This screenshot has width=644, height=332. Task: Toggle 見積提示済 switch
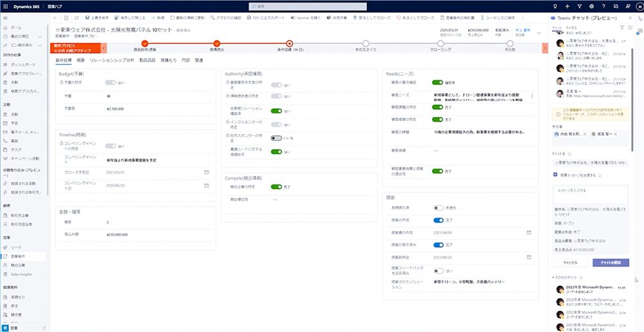(x=439, y=208)
